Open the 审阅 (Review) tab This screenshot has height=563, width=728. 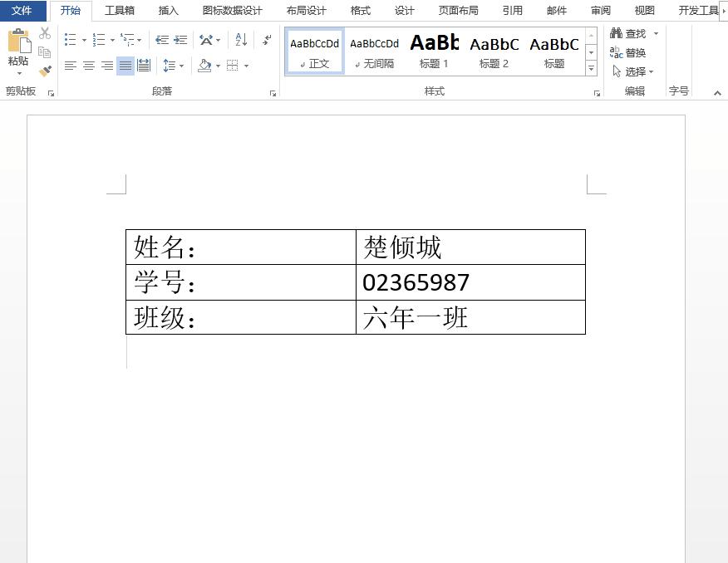(x=600, y=11)
